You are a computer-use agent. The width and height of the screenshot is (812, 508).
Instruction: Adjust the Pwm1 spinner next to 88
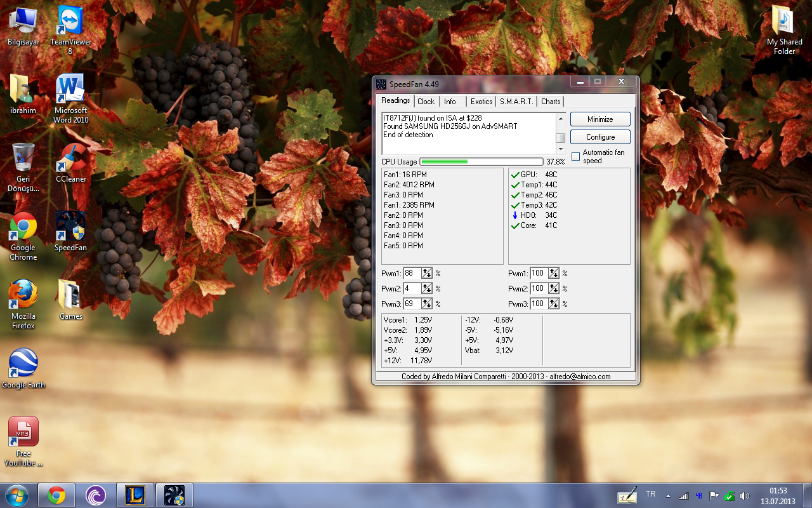point(427,273)
